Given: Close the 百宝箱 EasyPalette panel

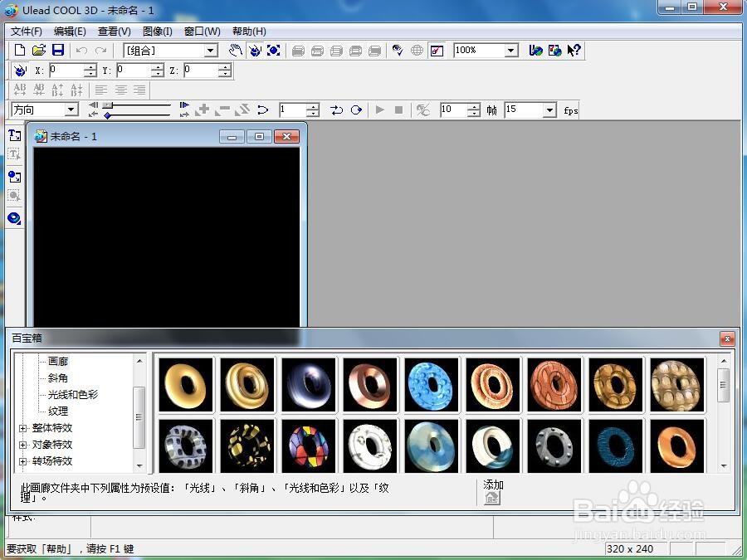Looking at the screenshot, I should coord(727,339).
